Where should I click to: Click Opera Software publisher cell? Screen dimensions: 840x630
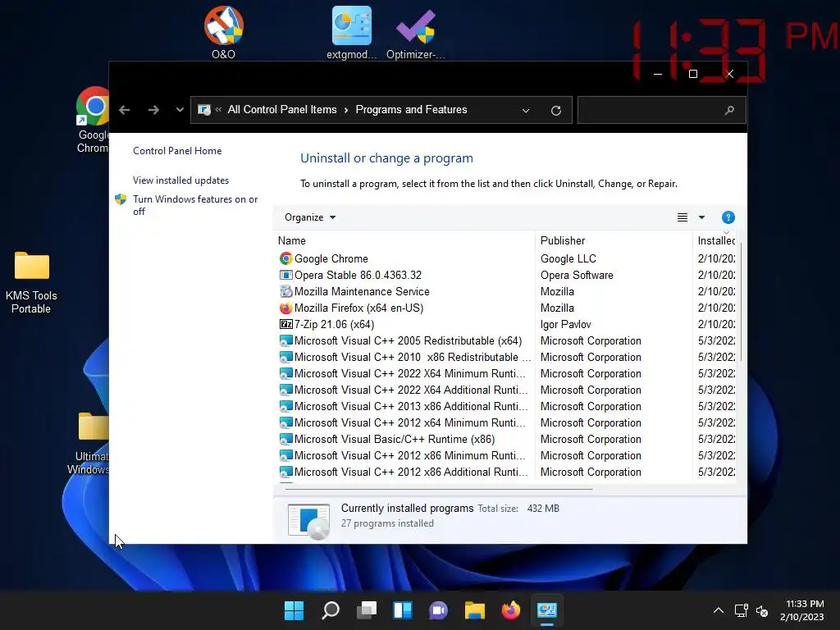577,275
